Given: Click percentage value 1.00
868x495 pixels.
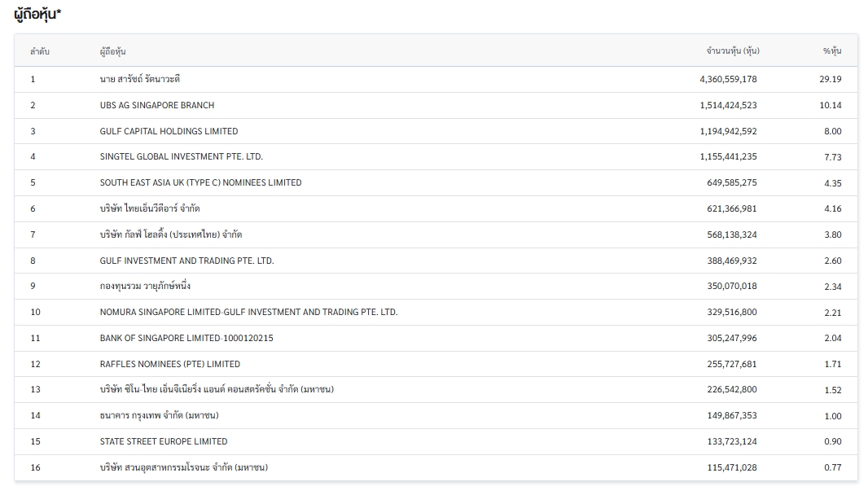Looking at the screenshot, I should tap(832, 416).
